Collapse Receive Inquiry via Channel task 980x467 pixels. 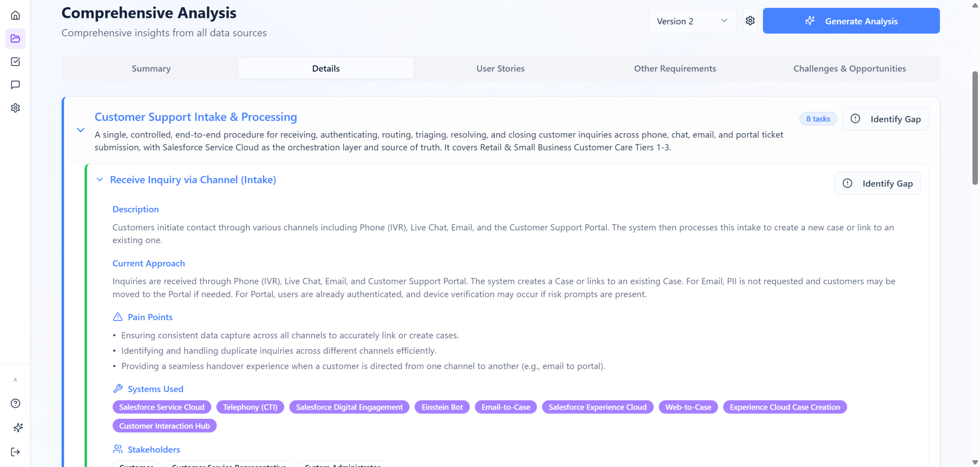(x=100, y=180)
